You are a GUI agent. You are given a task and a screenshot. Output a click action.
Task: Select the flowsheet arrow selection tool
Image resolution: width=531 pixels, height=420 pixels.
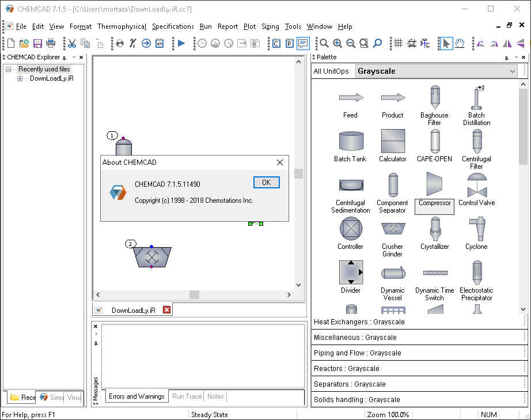[x=446, y=43]
